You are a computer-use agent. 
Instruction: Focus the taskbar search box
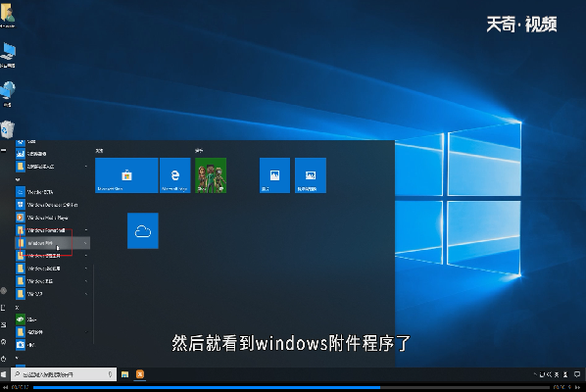64,374
